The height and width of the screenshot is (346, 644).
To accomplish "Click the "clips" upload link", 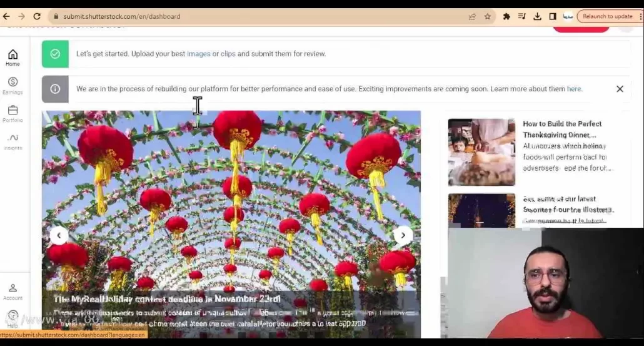I will point(228,54).
